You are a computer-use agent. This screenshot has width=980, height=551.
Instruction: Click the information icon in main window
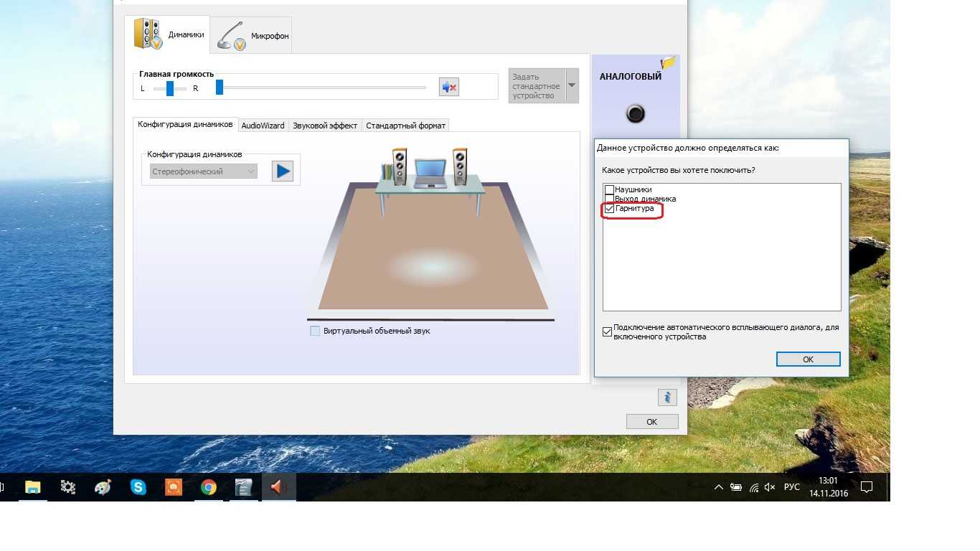(x=667, y=397)
